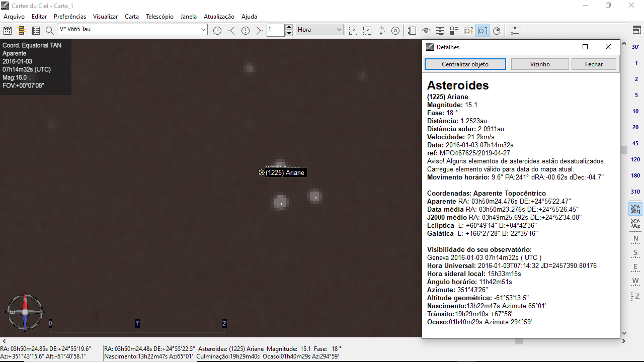Open the object list icon
This screenshot has width=644, height=362.
pyautogui.click(x=36, y=31)
